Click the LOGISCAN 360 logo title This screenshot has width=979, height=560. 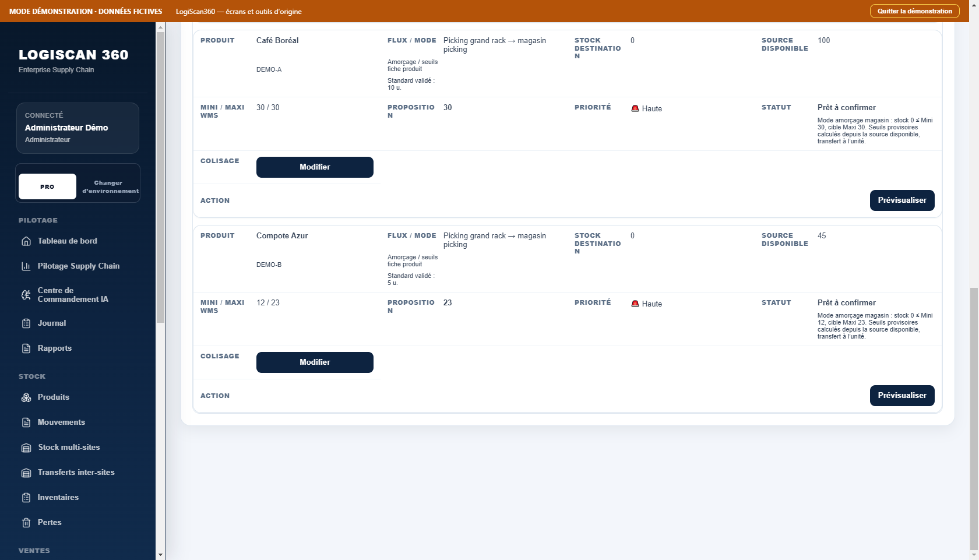click(73, 55)
